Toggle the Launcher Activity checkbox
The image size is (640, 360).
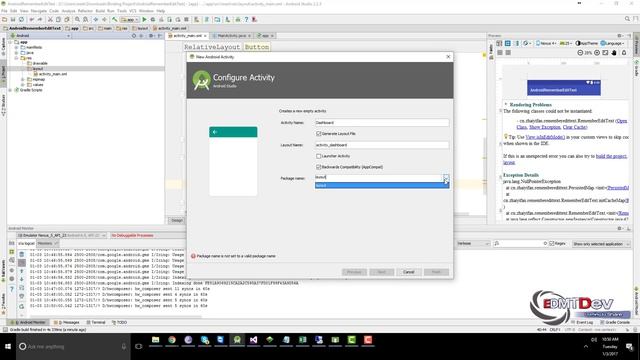click(318, 156)
